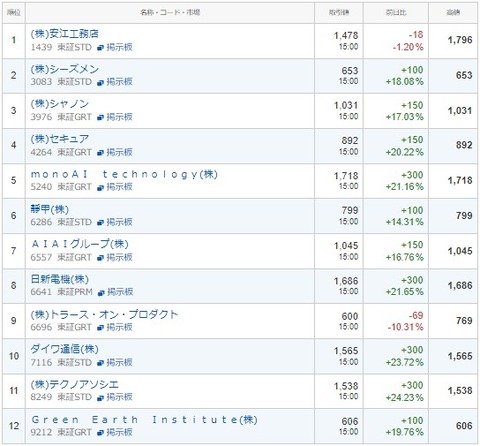Click the 掲示板 text link for code 8249
The width and height of the screenshot is (480, 446).
click(119, 397)
